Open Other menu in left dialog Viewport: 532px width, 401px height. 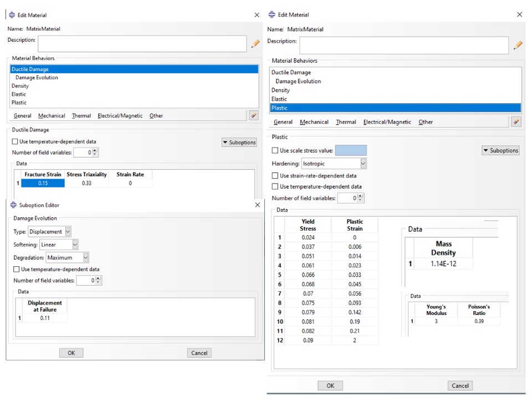(x=156, y=116)
